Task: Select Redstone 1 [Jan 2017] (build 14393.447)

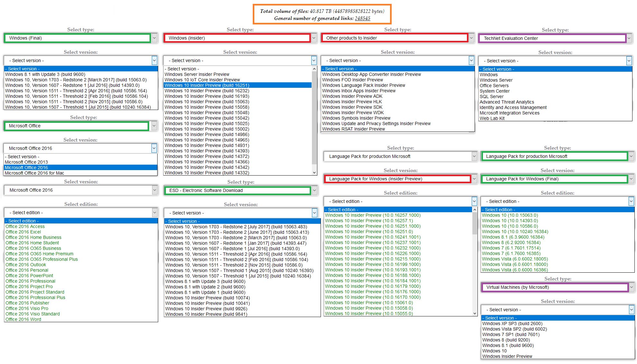Action: (x=242, y=243)
